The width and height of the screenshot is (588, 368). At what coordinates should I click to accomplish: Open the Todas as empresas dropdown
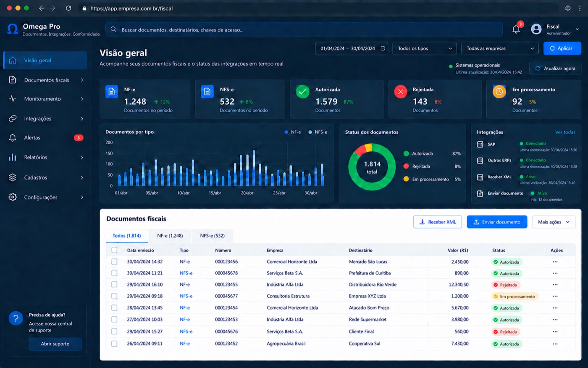500,48
